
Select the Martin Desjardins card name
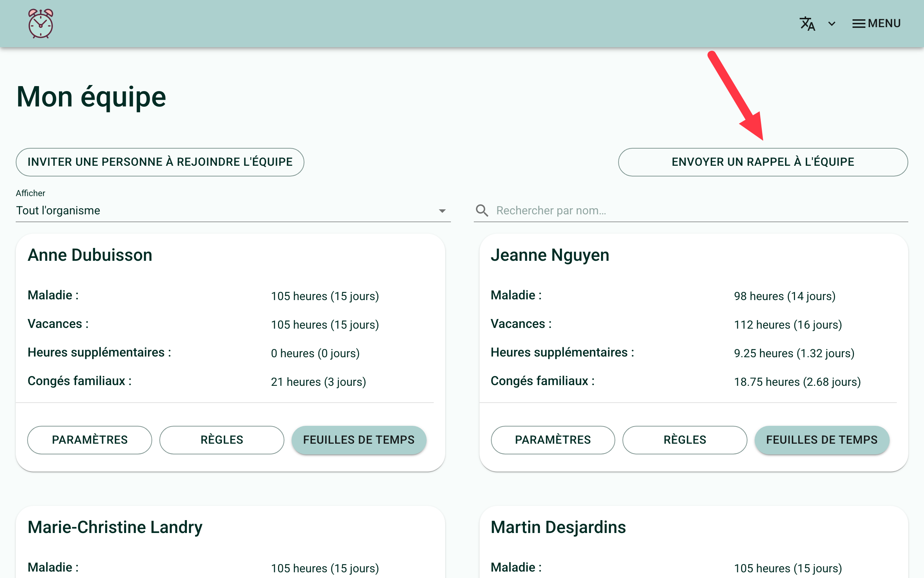[558, 527]
